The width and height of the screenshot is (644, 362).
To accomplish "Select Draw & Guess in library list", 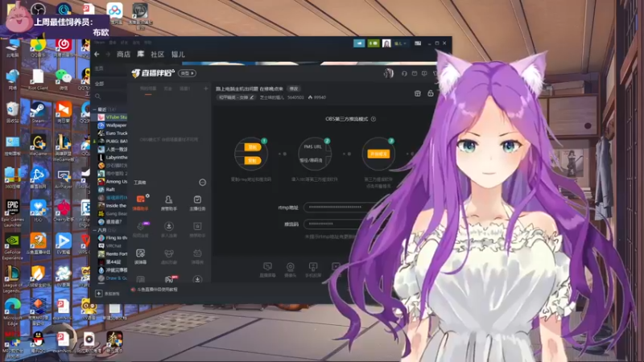I will (x=112, y=278).
